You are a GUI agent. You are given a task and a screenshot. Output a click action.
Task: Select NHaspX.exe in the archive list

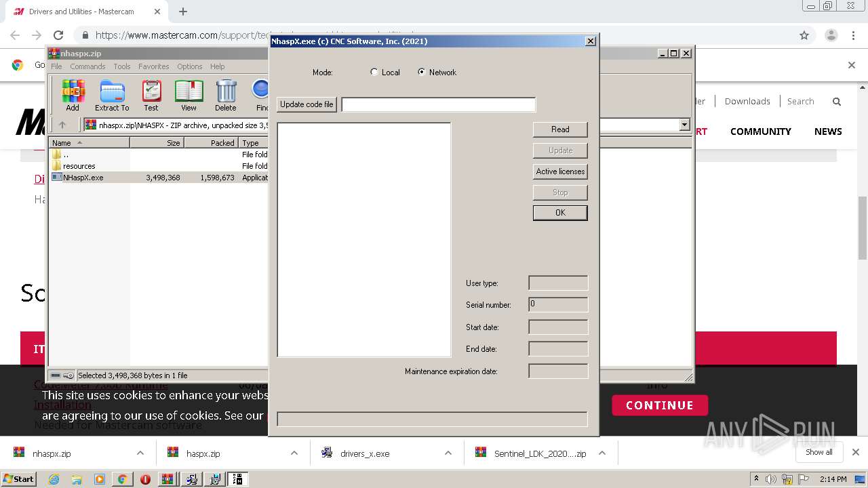pyautogui.click(x=159, y=178)
